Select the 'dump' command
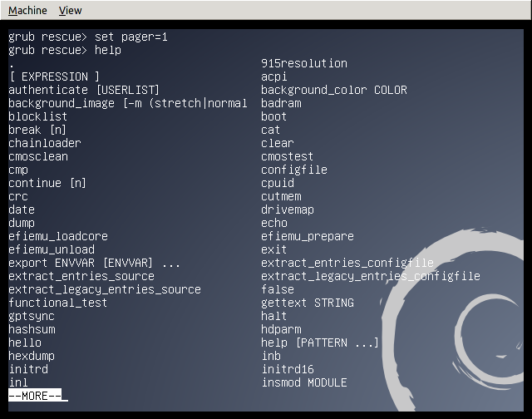This screenshot has height=419, width=532. [22, 223]
